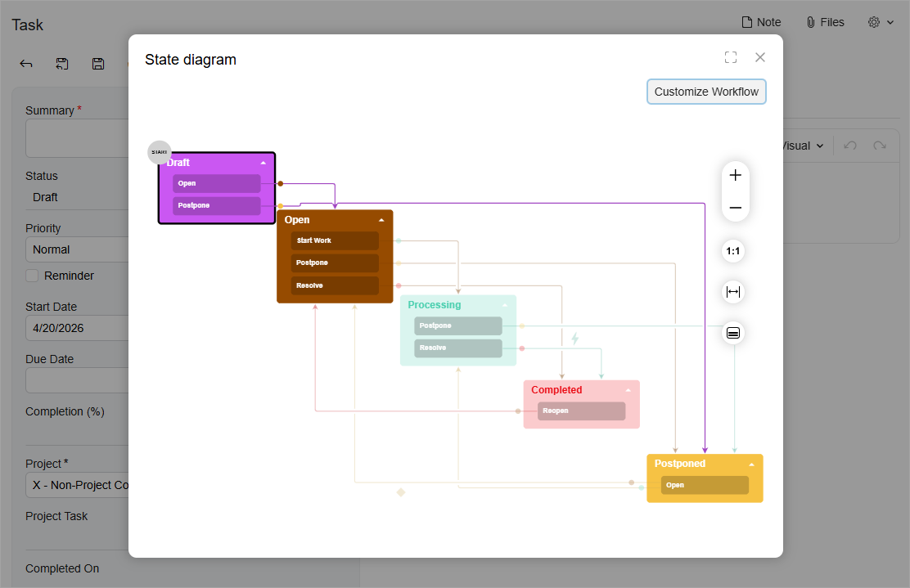
Task: Collapse the Open state node
Action: (x=381, y=220)
